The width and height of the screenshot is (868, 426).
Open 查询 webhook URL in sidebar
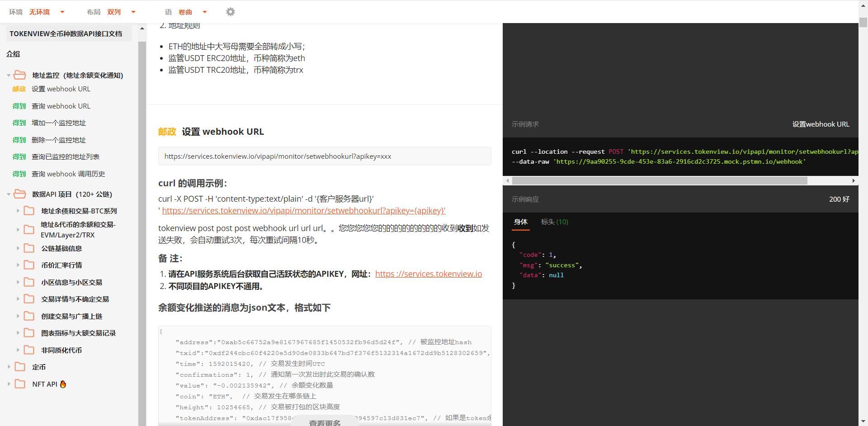pyautogui.click(x=61, y=106)
